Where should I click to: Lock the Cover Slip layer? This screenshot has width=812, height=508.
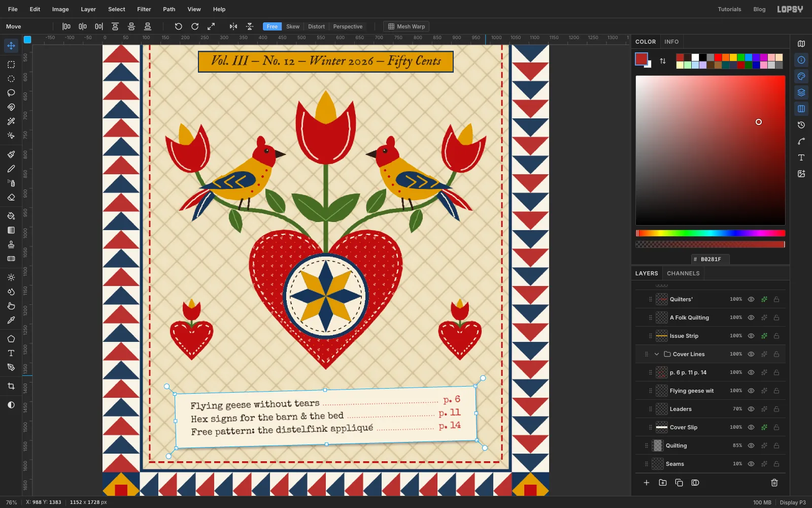[776, 427]
